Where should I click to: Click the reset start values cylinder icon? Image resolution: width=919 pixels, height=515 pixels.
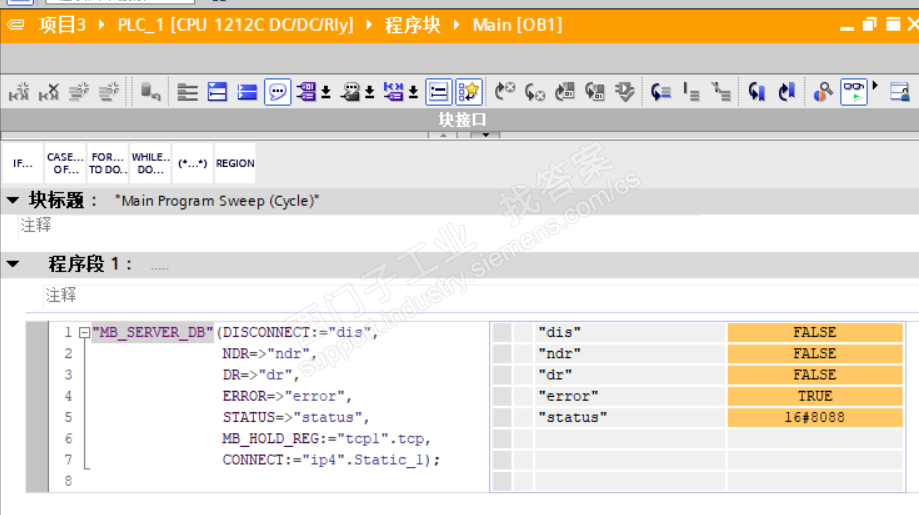pos(151,92)
